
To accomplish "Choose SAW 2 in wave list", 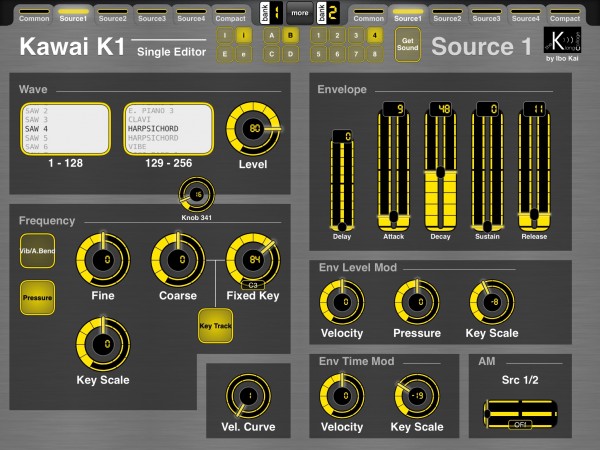I will click(36, 111).
